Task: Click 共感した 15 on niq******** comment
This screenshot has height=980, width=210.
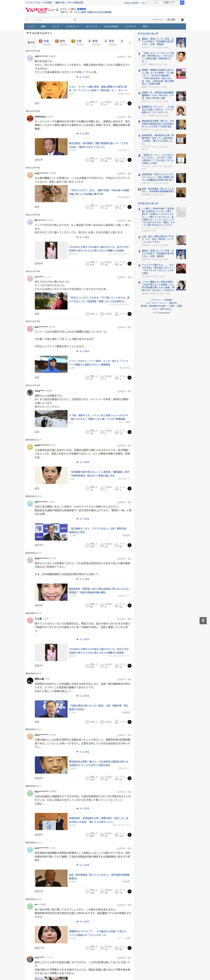Action: tap(92, 207)
